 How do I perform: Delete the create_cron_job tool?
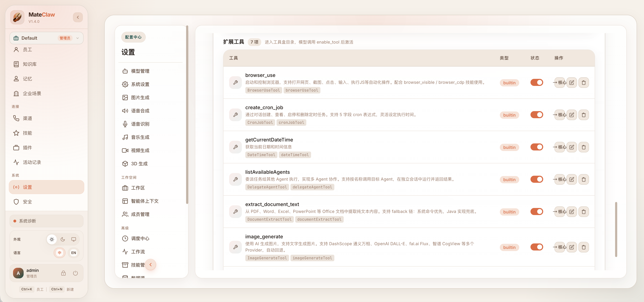point(584,115)
